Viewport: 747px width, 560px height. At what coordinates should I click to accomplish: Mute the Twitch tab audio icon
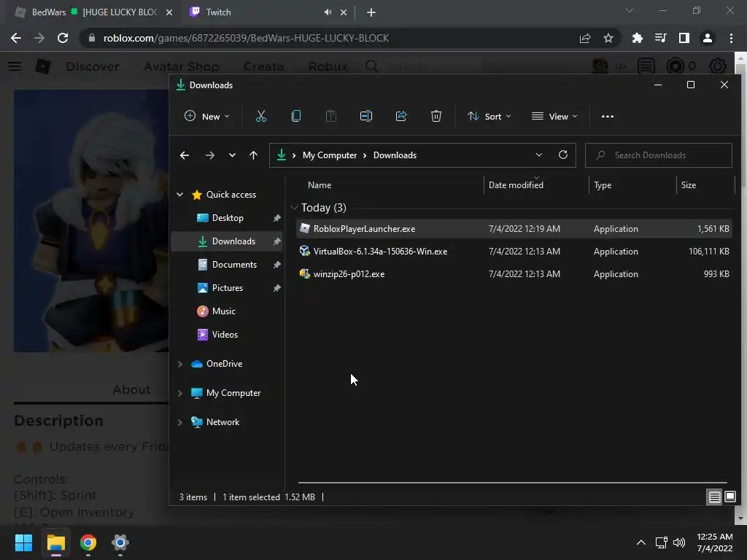(x=328, y=12)
